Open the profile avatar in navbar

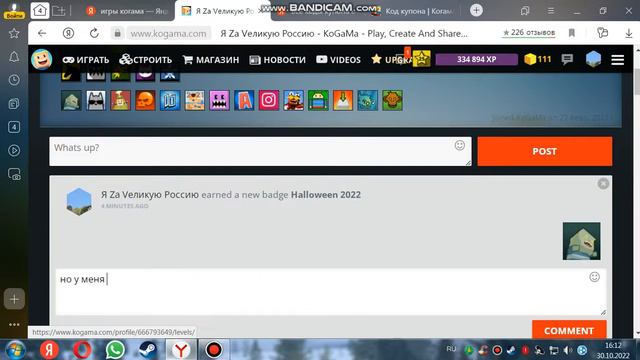[593, 59]
